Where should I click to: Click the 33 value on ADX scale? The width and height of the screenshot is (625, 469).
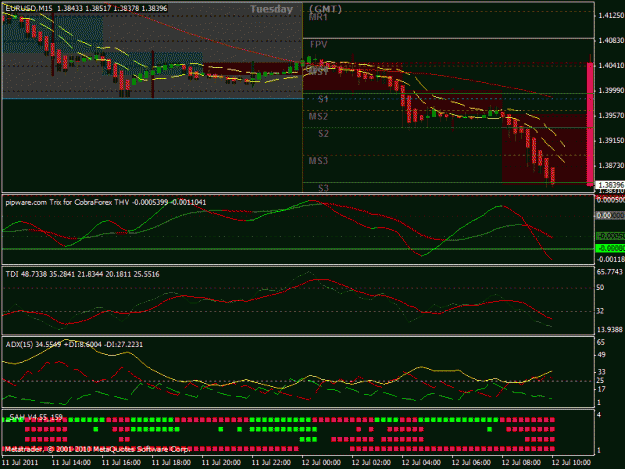tap(601, 372)
